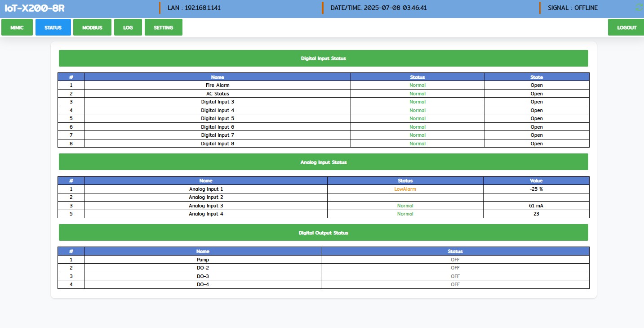Viewport: 644px width, 328px height.
Task: Click the SIGNAL : OFFLINE indicator
Action: (573, 8)
